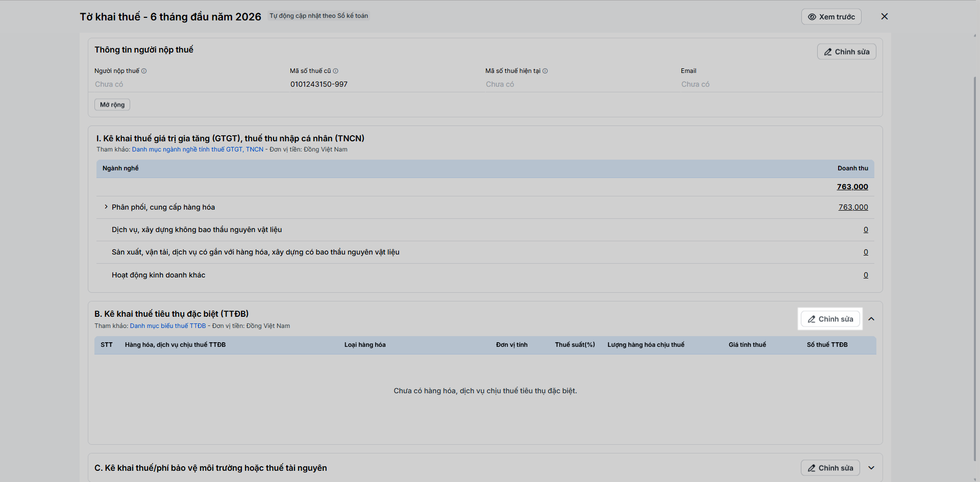Expand the Phân phối, cung cấp hàng hóa row
Screen dimensions: 980x482
[106, 207]
